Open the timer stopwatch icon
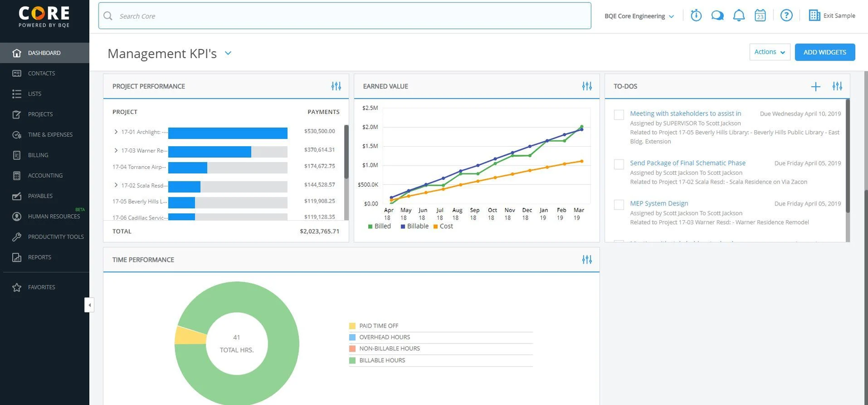Viewport: 868px width, 405px height. pyautogui.click(x=696, y=15)
